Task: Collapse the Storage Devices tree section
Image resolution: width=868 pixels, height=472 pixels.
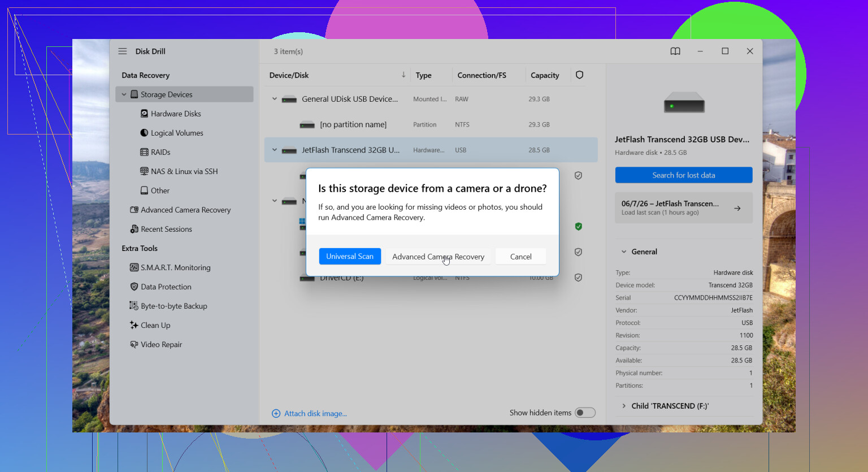Action: pos(124,94)
